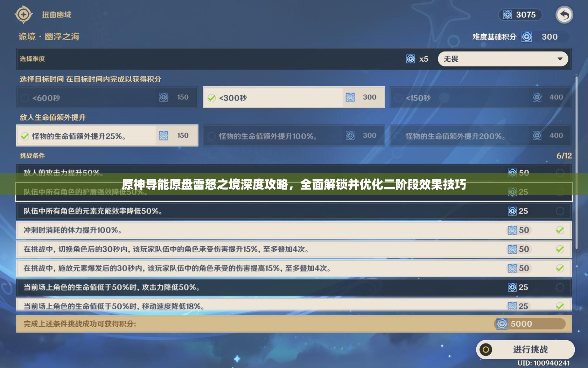Click points icon of movement speed condition row
Image resolution: width=588 pixels, height=368 pixels.
click(x=512, y=306)
